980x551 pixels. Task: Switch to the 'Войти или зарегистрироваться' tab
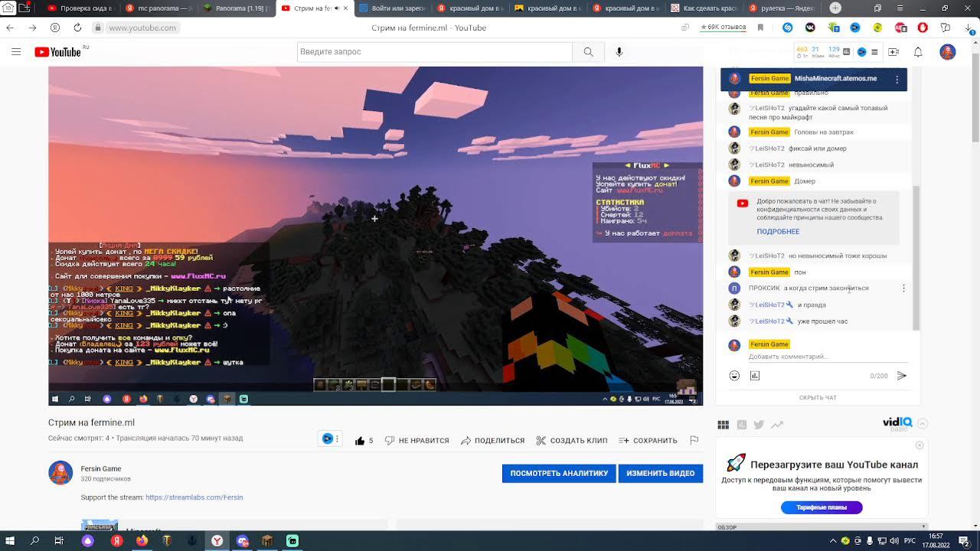click(392, 8)
